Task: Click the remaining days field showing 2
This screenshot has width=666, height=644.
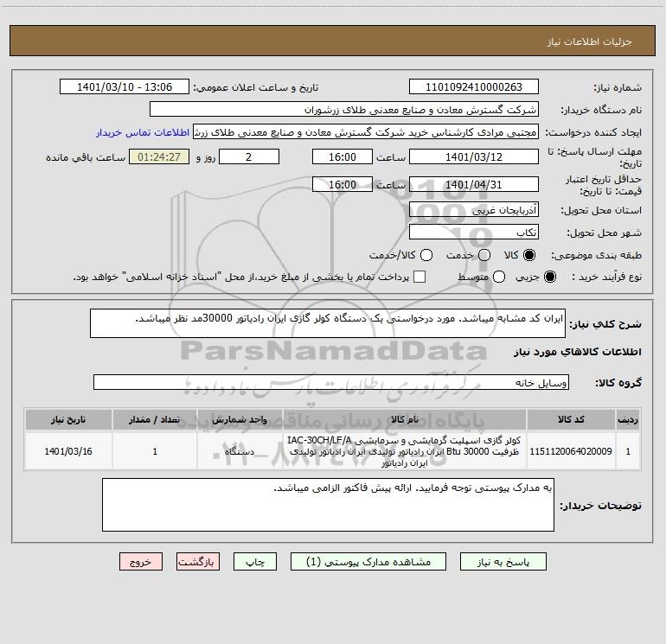Action: coord(249,156)
